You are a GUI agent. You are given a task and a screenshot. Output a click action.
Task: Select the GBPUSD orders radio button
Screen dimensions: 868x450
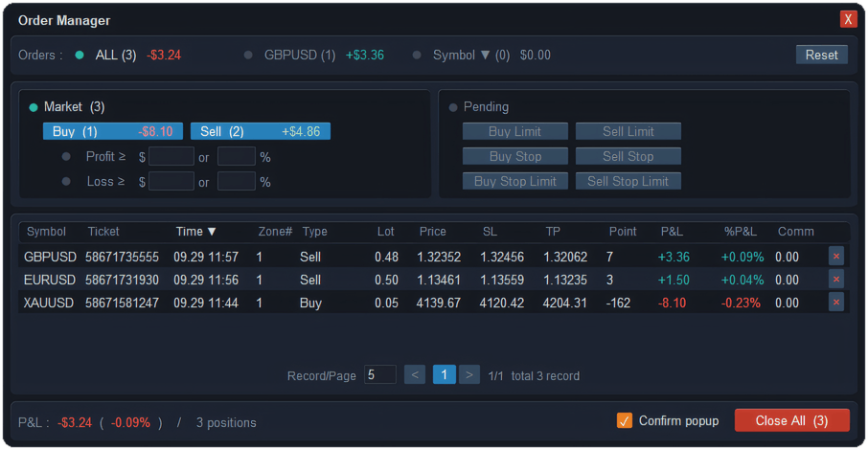[248, 55]
